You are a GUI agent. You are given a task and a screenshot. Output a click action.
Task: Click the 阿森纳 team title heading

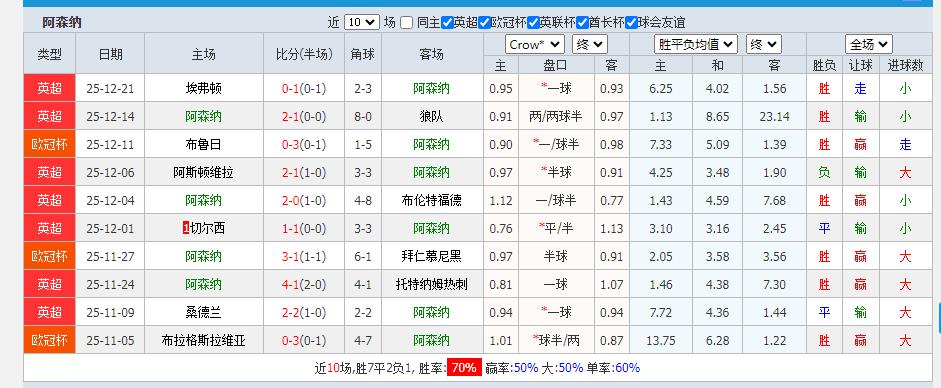pyautogui.click(x=62, y=23)
